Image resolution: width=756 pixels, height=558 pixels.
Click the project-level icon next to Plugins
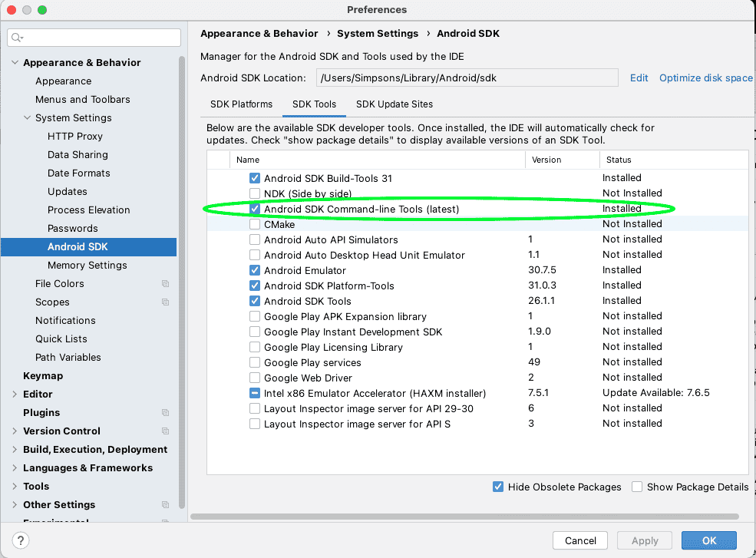tap(165, 412)
